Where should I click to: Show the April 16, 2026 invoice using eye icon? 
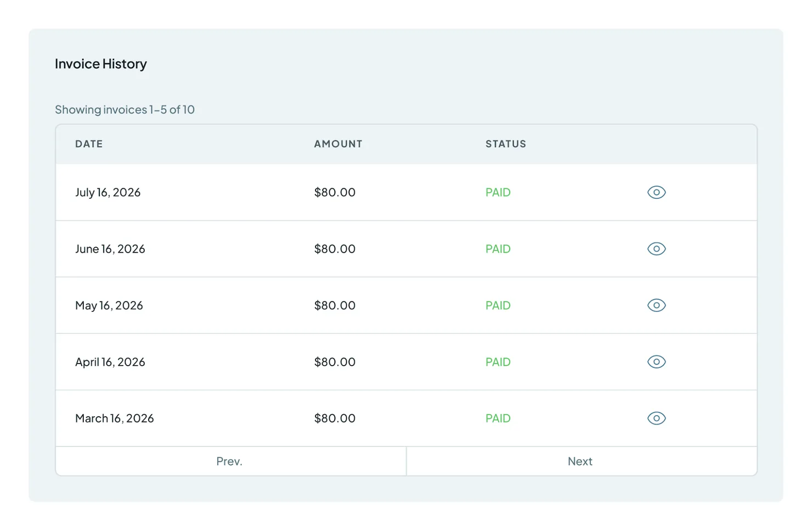[656, 362]
